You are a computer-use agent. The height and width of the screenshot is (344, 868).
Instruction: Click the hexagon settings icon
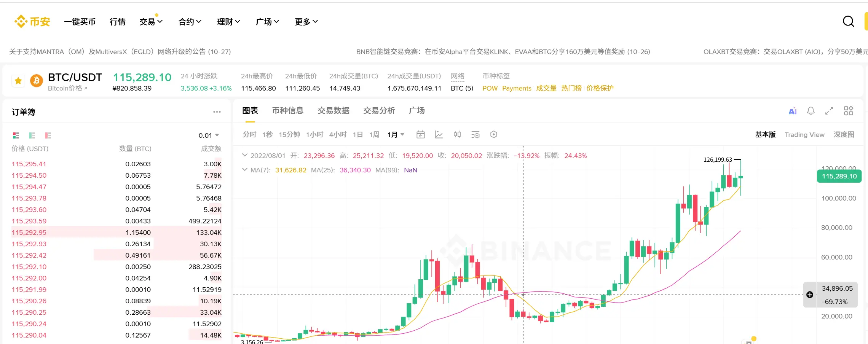click(x=494, y=134)
